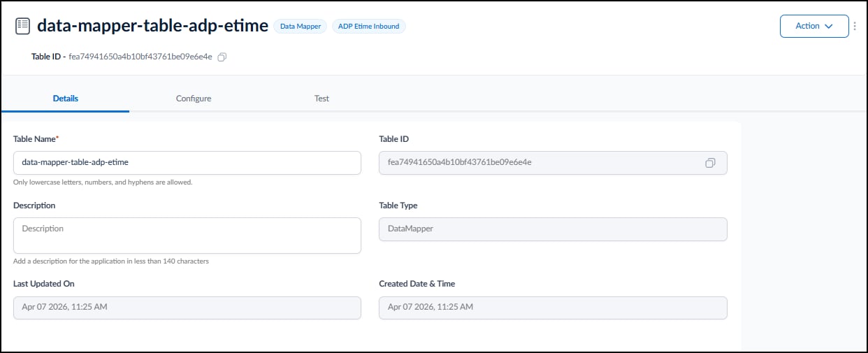This screenshot has width=868, height=353.
Task: Click the Description label
Action: 34,206
